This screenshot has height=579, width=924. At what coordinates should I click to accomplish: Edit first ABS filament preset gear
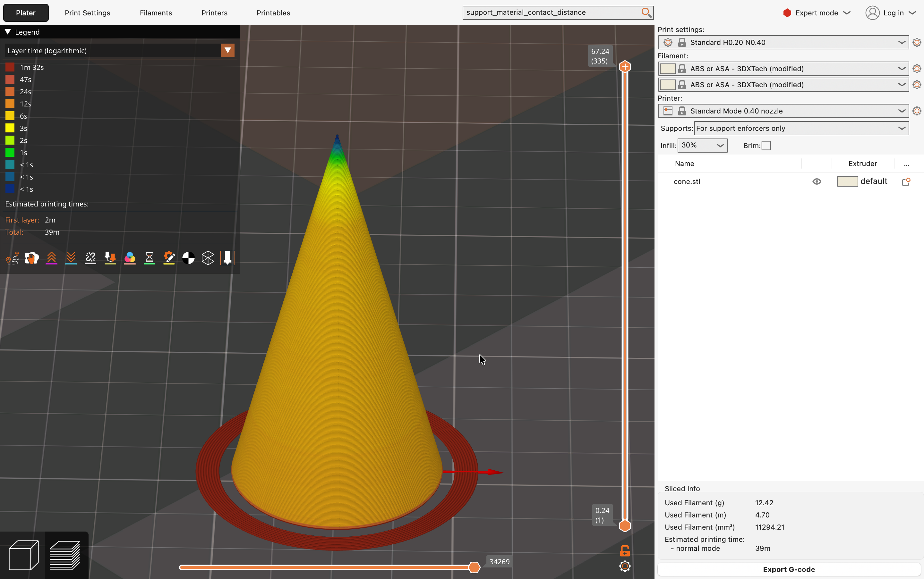917,69
